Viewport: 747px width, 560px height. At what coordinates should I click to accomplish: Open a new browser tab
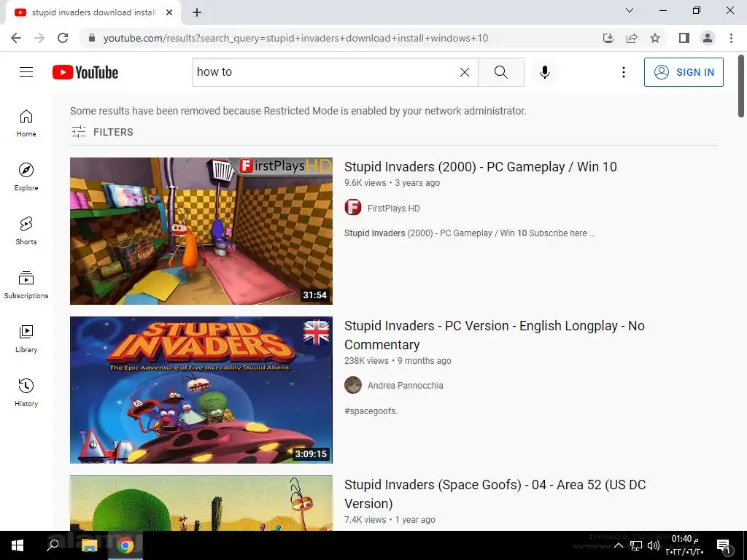[197, 12]
